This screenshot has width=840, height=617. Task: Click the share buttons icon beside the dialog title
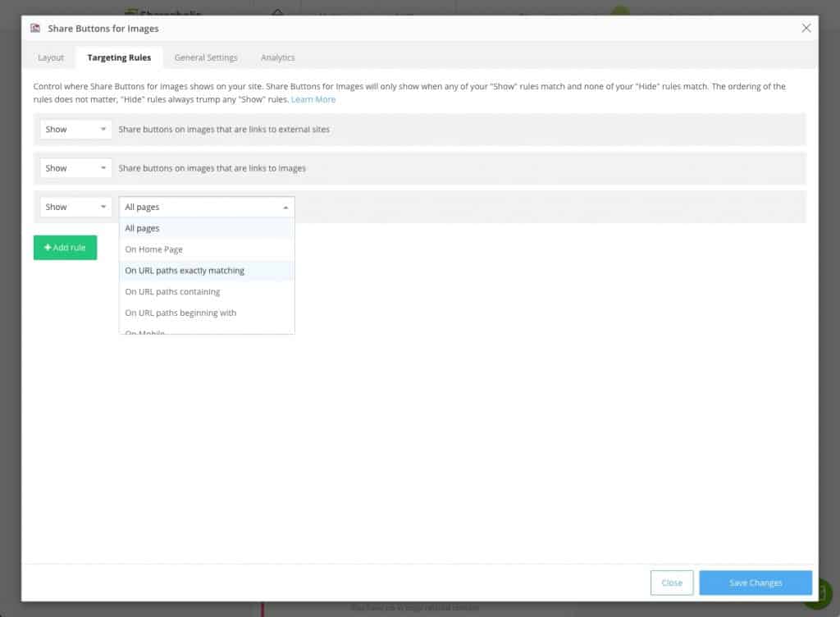click(34, 27)
